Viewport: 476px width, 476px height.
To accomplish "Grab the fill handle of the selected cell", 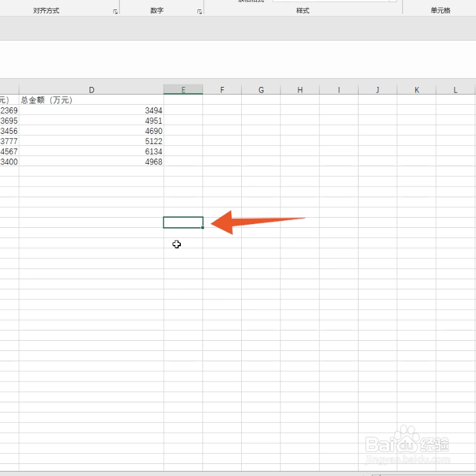I will pos(202,227).
